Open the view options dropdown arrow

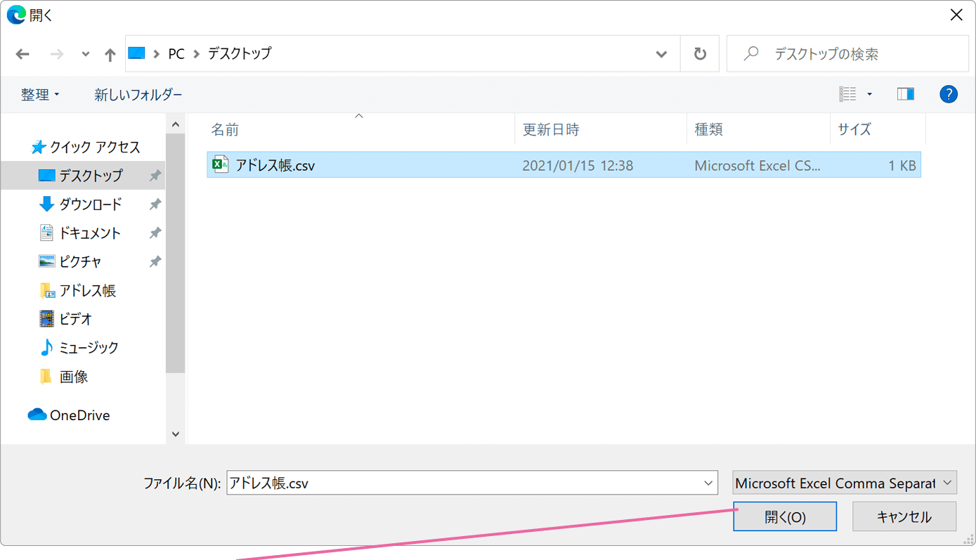tap(869, 94)
